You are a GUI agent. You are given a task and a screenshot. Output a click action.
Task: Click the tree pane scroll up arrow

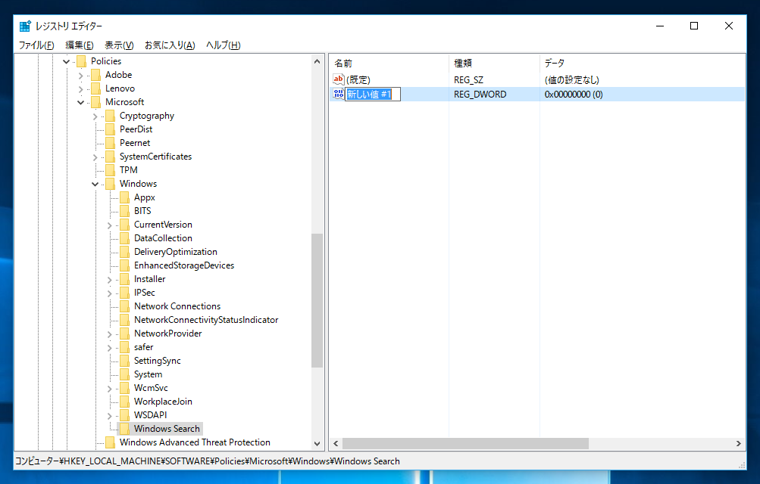(317, 62)
